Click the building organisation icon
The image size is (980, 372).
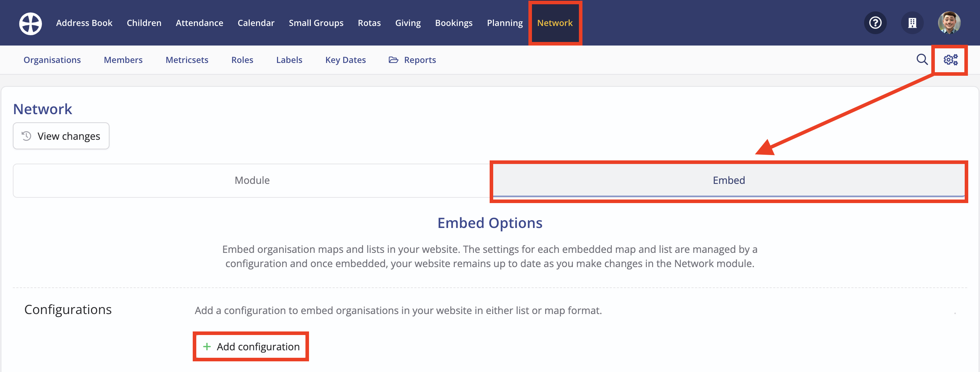(x=912, y=23)
